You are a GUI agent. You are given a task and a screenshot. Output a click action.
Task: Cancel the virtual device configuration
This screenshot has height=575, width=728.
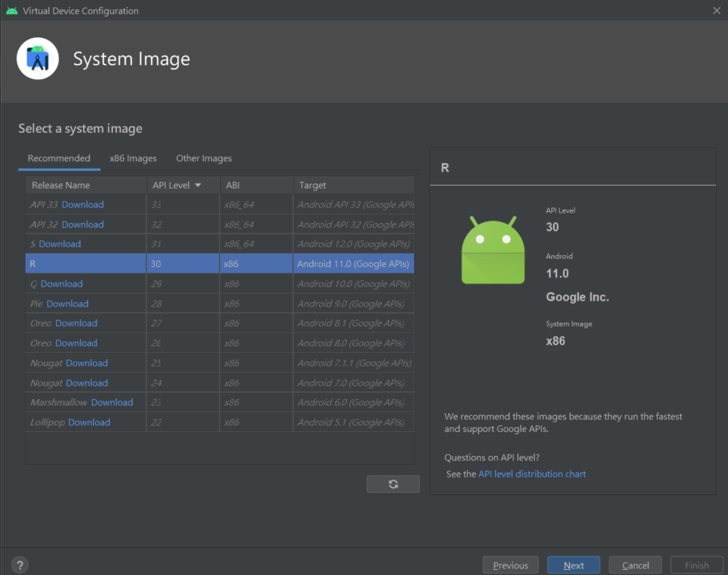pos(635,565)
